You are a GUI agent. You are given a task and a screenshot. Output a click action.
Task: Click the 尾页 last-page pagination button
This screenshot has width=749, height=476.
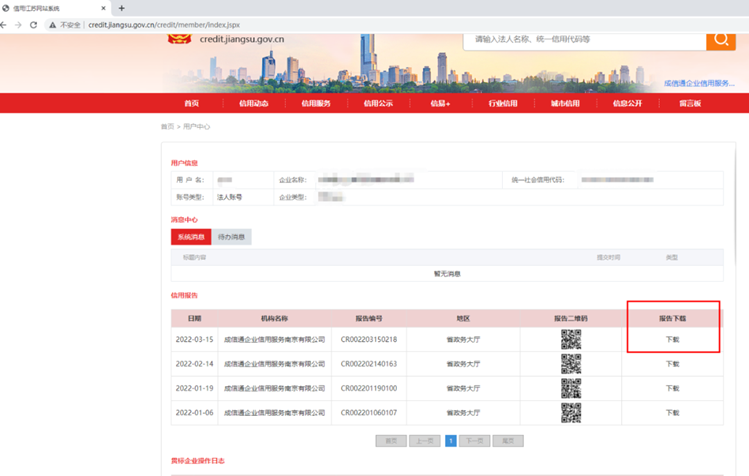[x=508, y=441]
